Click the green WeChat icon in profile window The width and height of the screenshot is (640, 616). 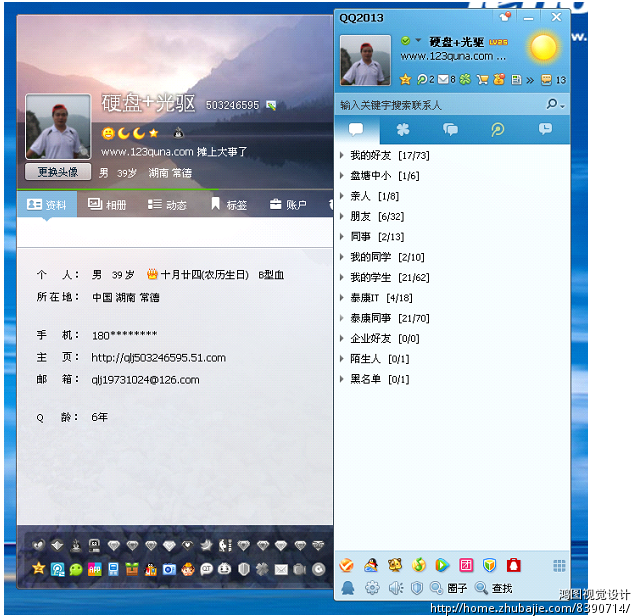click(x=76, y=569)
